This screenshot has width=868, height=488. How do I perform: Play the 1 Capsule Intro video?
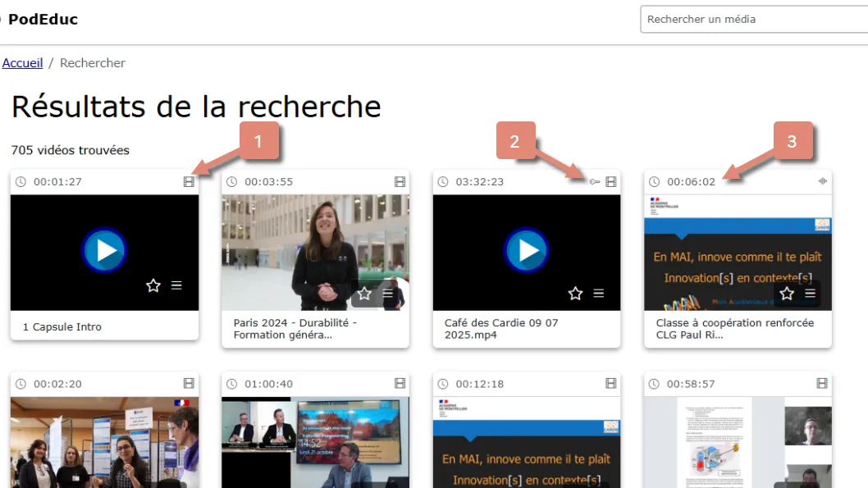coord(105,251)
